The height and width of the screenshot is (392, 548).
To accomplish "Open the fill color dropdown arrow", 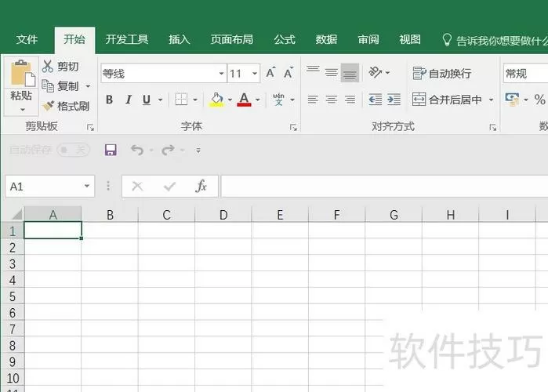I will (230, 100).
